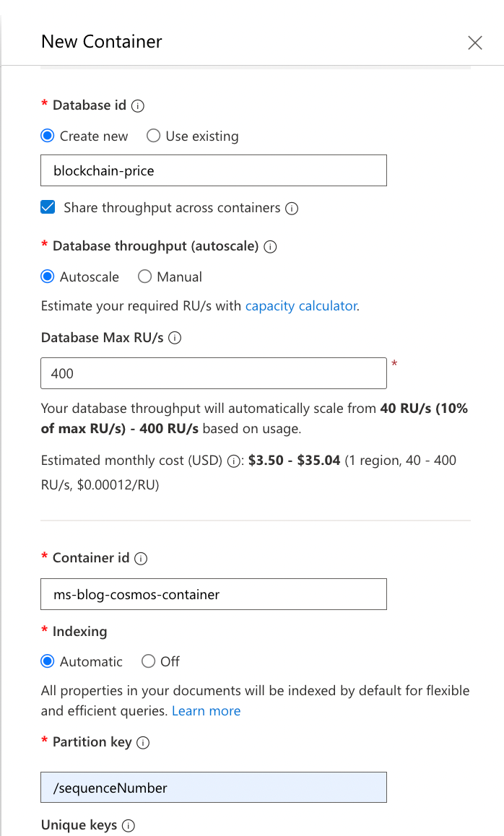Click the Database Max RU/s info icon
Screen dimensions: 504x836
pyautogui.click(x=175, y=338)
